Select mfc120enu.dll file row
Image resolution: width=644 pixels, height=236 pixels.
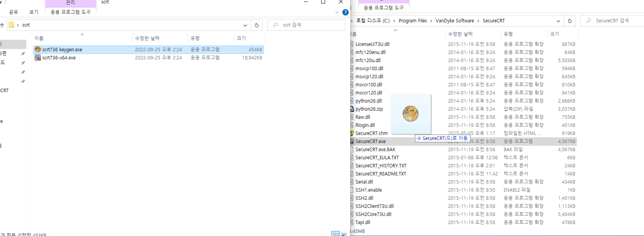463,52
